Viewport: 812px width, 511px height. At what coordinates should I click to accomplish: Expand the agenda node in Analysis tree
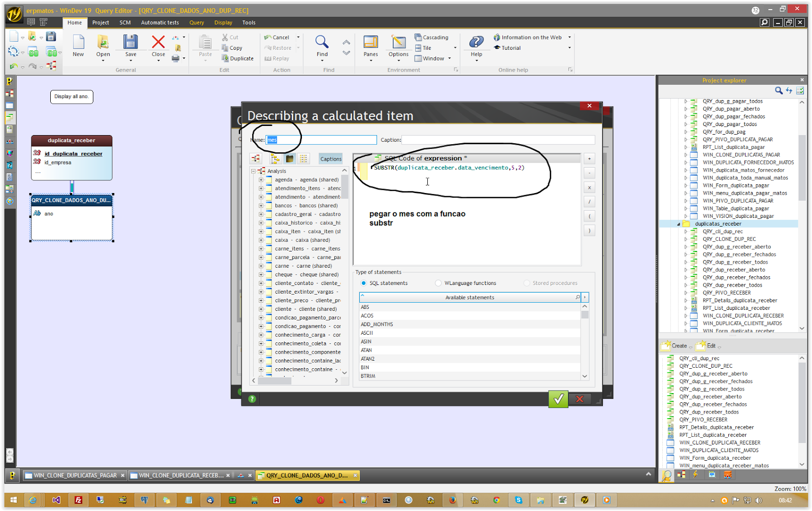[x=261, y=180]
